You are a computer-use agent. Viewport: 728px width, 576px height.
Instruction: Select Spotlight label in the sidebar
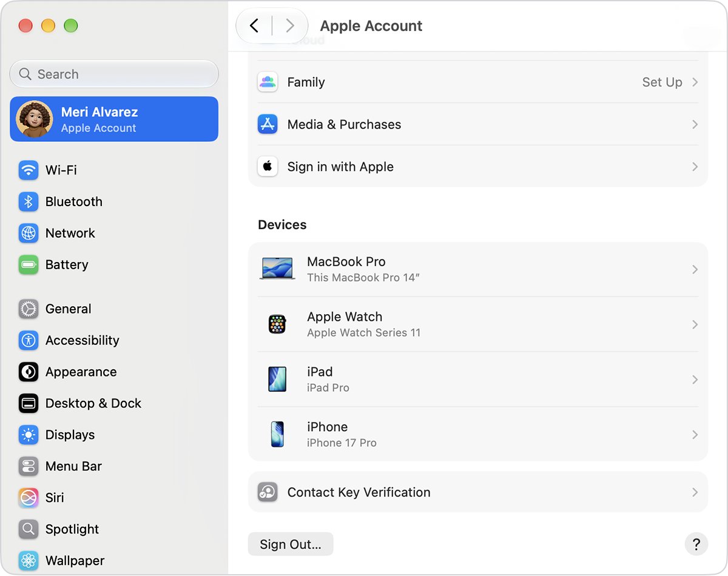click(72, 530)
